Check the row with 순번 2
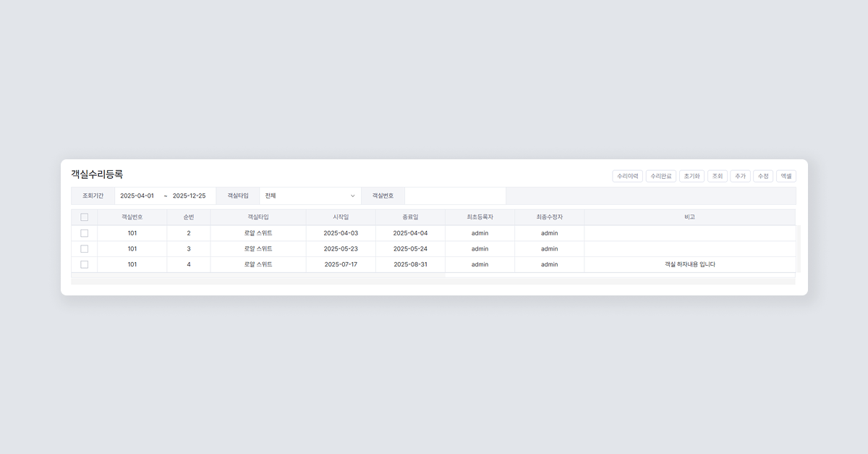 [84, 233]
